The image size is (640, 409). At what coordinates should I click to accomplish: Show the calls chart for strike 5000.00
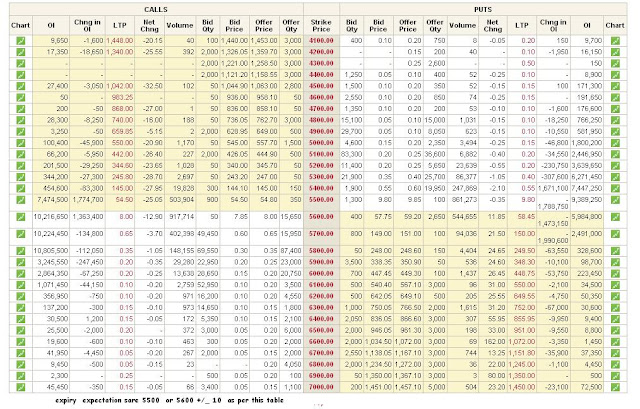pos(20,143)
